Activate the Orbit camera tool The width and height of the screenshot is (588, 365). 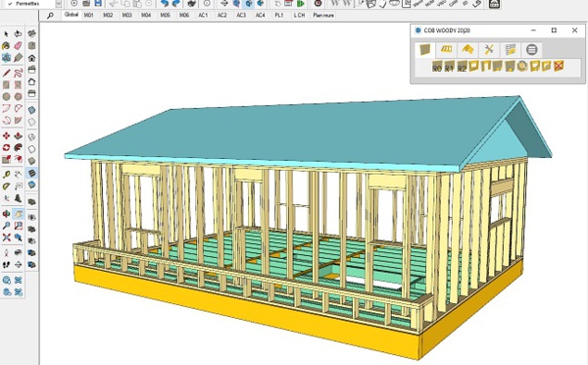click(x=6, y=214)
